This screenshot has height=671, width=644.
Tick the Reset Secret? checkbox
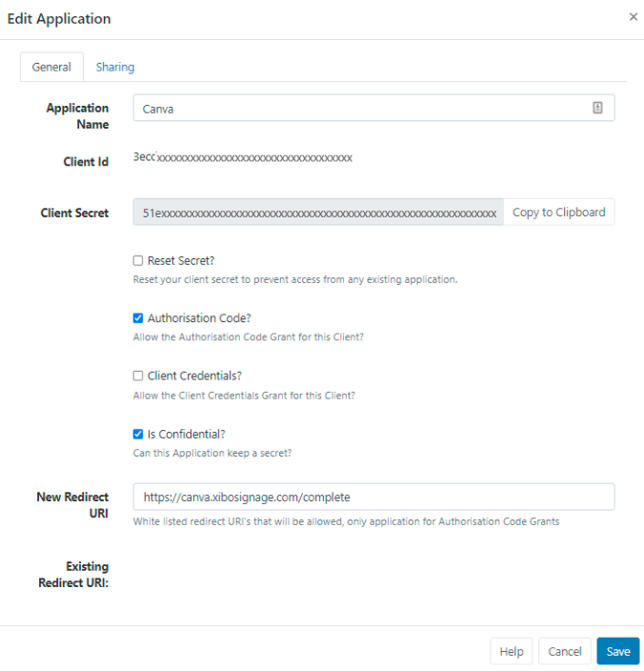138,260
